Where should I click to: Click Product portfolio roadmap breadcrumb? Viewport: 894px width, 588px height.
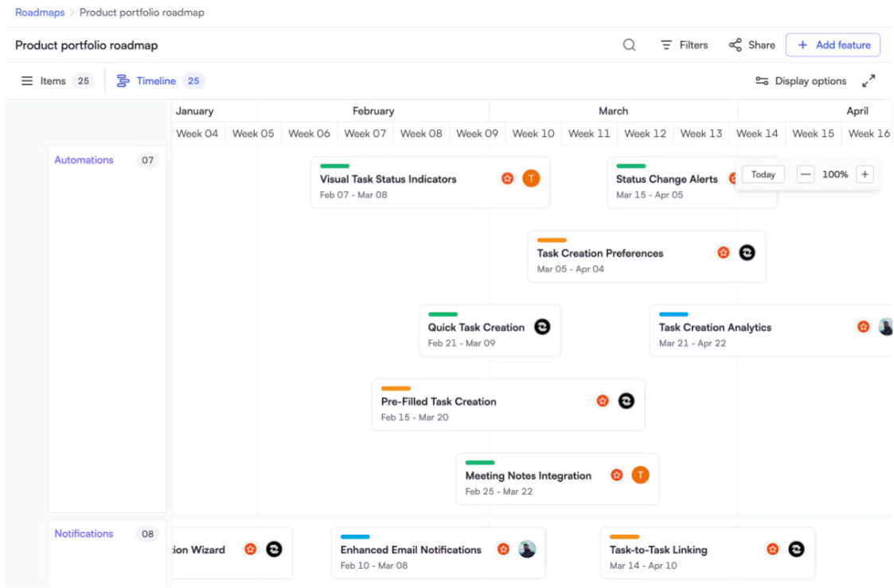[x=142, y=13]
